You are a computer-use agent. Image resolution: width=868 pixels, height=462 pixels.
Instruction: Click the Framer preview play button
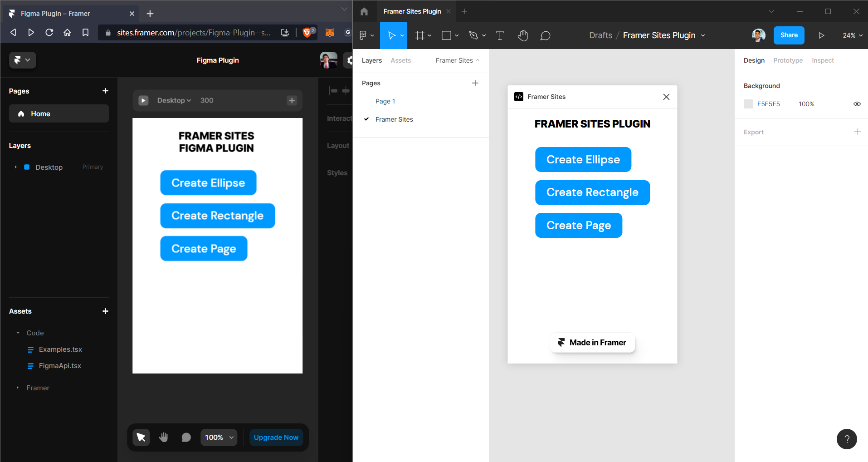click(143, 100)
